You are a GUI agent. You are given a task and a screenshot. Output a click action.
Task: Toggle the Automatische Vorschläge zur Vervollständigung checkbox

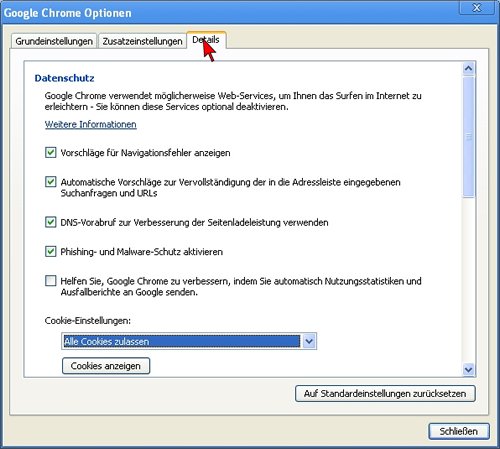[51, 182]
